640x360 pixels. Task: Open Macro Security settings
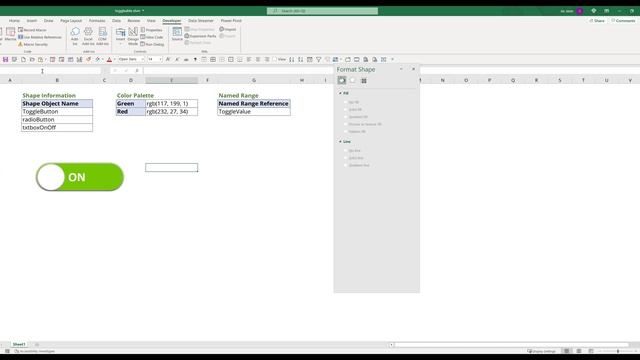33,44
